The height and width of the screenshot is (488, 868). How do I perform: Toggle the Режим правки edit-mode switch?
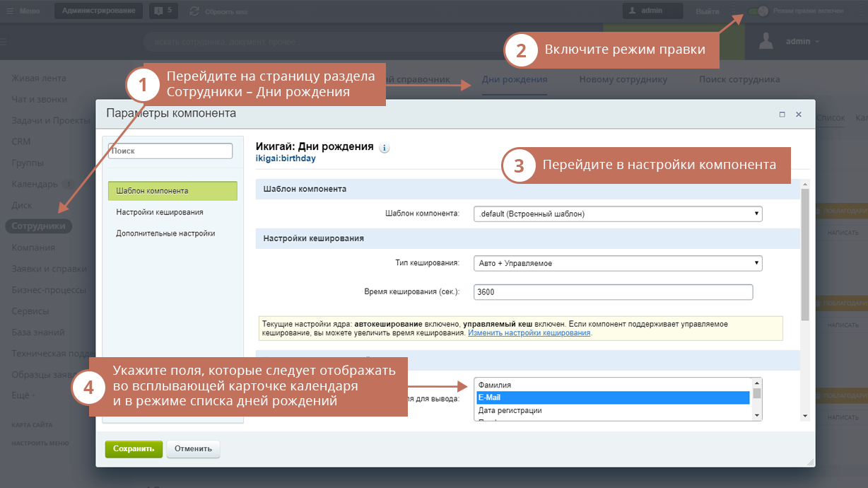(758, 11)
